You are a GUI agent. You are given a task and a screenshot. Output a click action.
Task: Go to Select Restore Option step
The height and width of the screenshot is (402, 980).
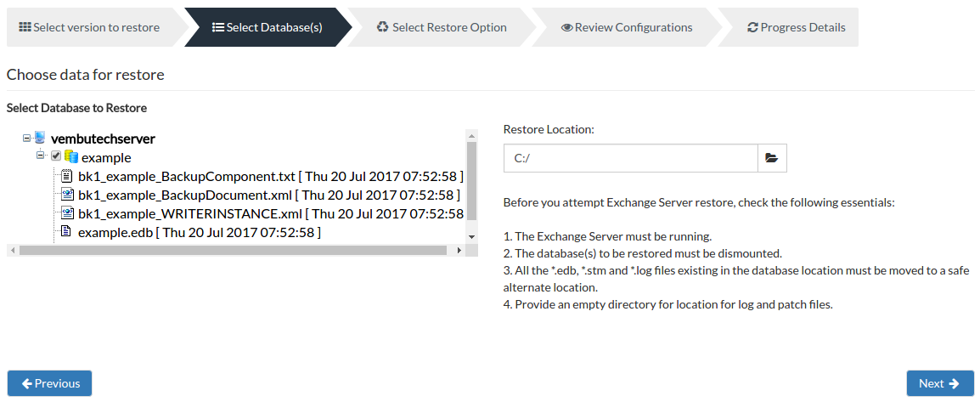click(x=442, y=27)
